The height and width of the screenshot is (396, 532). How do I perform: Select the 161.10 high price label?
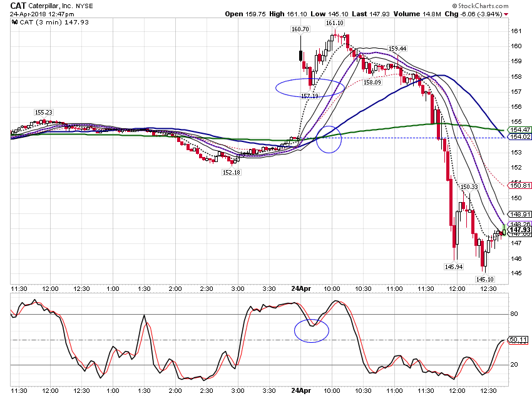[x=335, y=23]
